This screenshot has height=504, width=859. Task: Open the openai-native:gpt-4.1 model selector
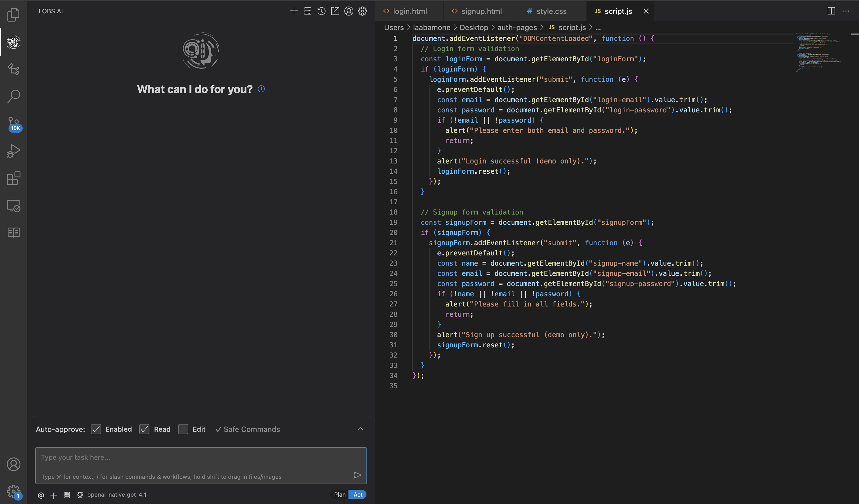point(116,494)
